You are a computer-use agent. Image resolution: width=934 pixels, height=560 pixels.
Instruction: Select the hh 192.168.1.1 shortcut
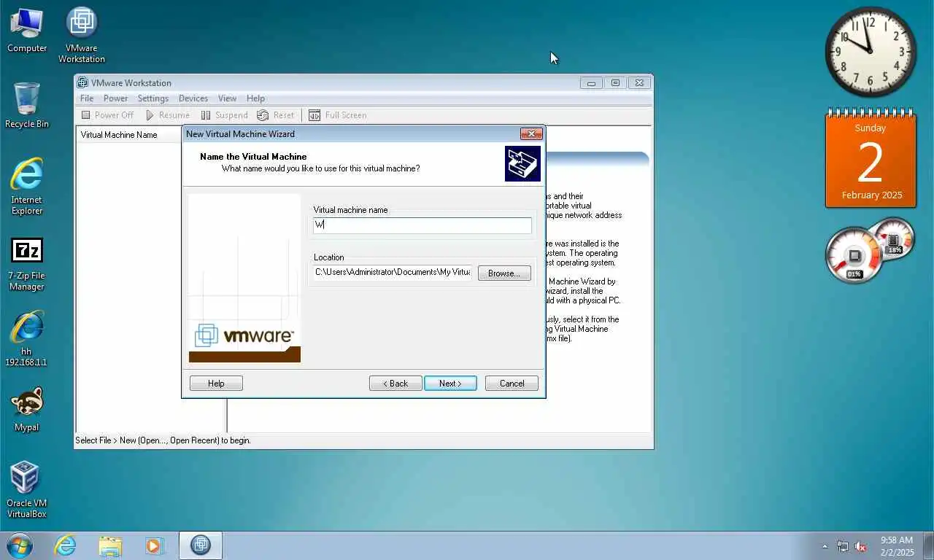27,339
